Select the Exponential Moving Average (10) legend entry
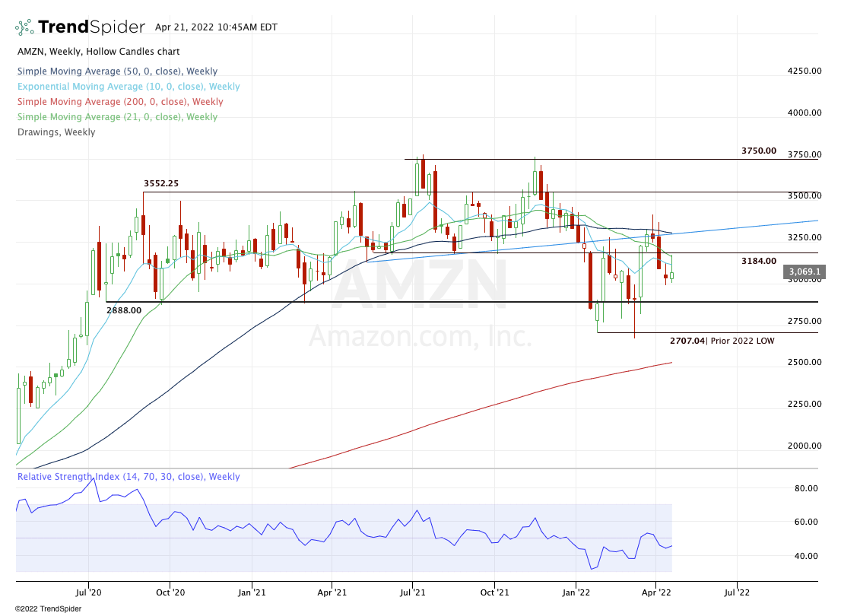 pyautogui.click(x=129, y=87)
